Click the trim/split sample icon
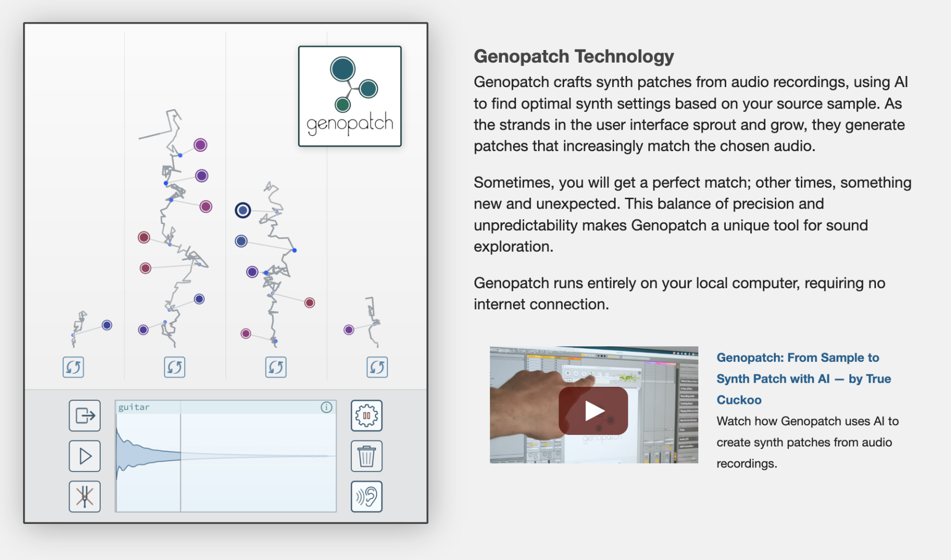951x560 pixels. [x=85, y=496]
